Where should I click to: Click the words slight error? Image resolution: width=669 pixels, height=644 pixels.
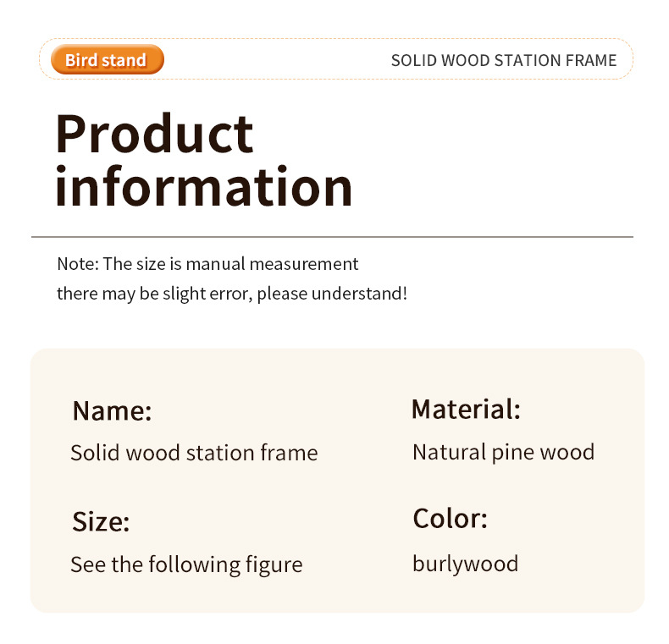point(211,294)
